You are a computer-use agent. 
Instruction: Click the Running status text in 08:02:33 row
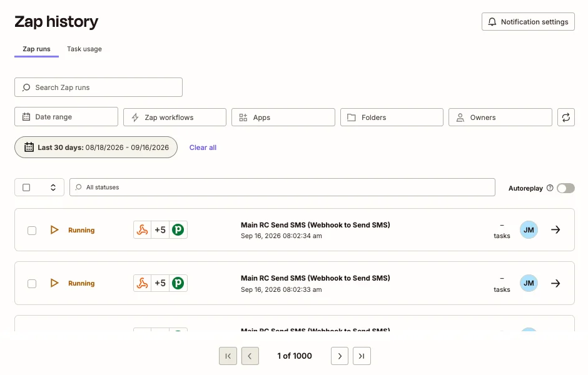point(81,283)
